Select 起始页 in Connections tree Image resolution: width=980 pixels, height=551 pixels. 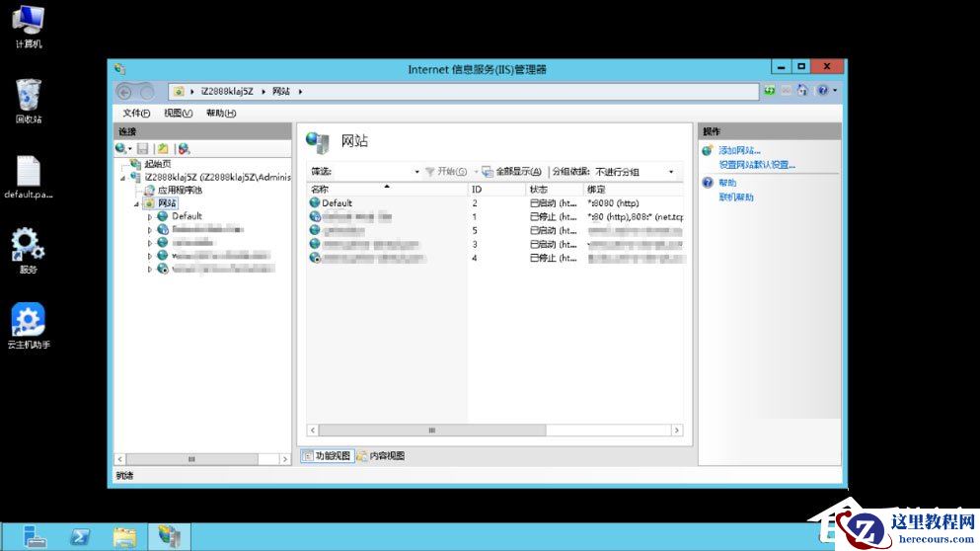[158, 164]
